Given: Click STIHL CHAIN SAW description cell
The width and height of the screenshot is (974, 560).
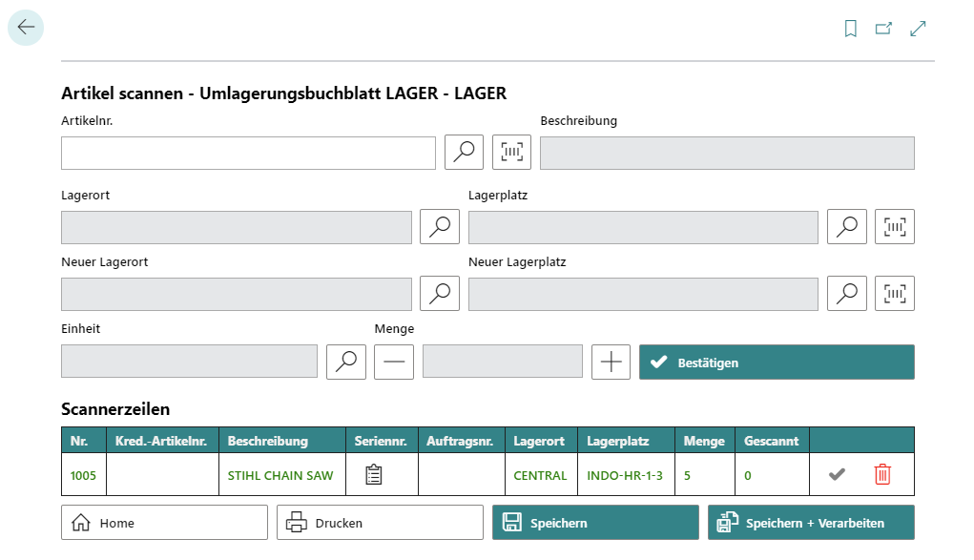Looking at the screenshot, I should 280,475.
